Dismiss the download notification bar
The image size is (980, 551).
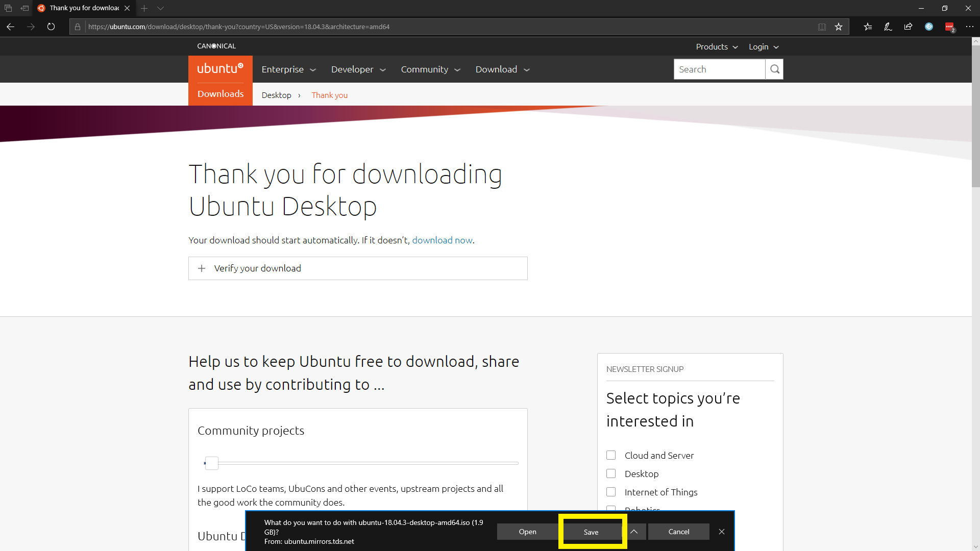pos(722,532)
